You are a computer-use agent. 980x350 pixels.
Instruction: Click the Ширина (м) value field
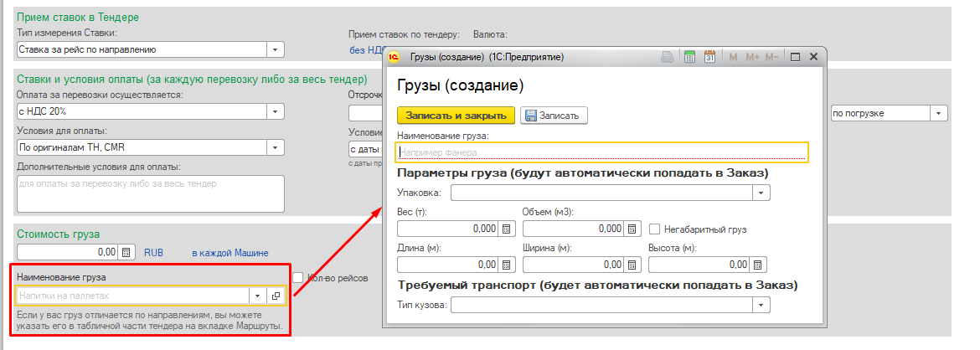tap(574, 265)
